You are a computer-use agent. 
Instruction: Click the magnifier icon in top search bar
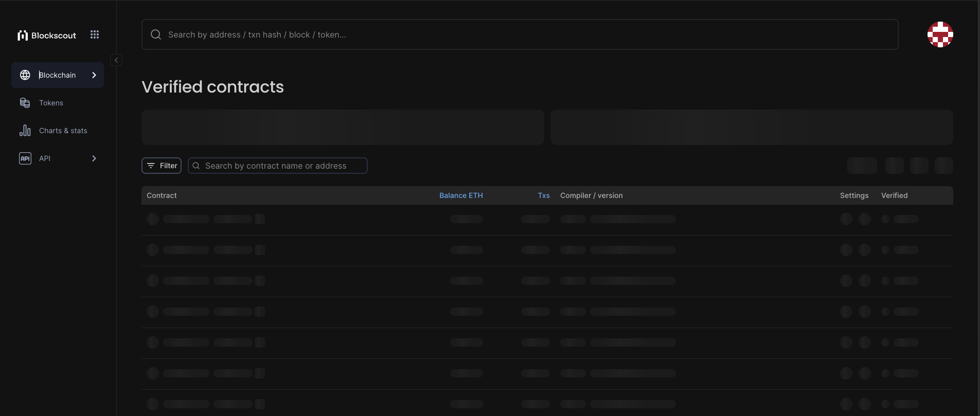click(156, 34)
